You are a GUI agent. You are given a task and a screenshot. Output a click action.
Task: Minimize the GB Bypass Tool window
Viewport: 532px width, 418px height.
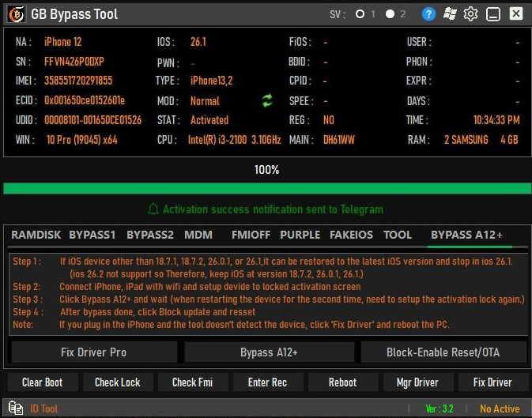[x=493, y=14]
